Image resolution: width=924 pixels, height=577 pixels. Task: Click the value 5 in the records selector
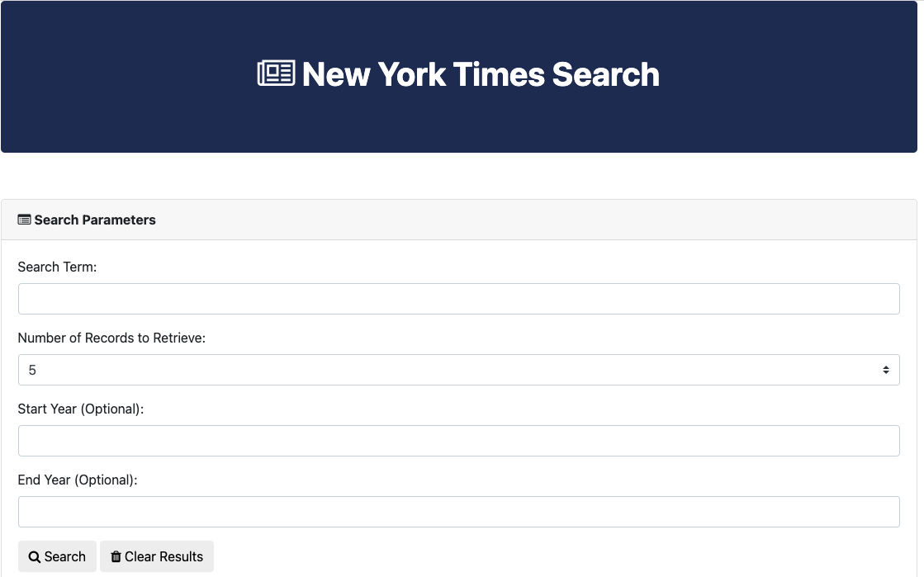33,371
